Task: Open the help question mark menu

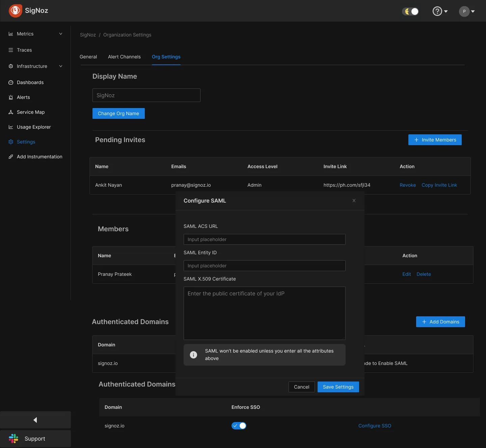Action: tap(437, 11)
